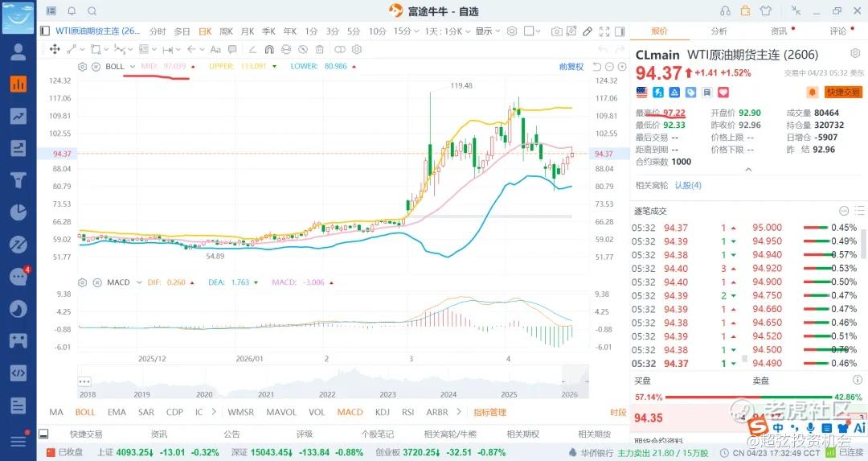Click the 快捷交易 quick trade button

coord(843,93)
